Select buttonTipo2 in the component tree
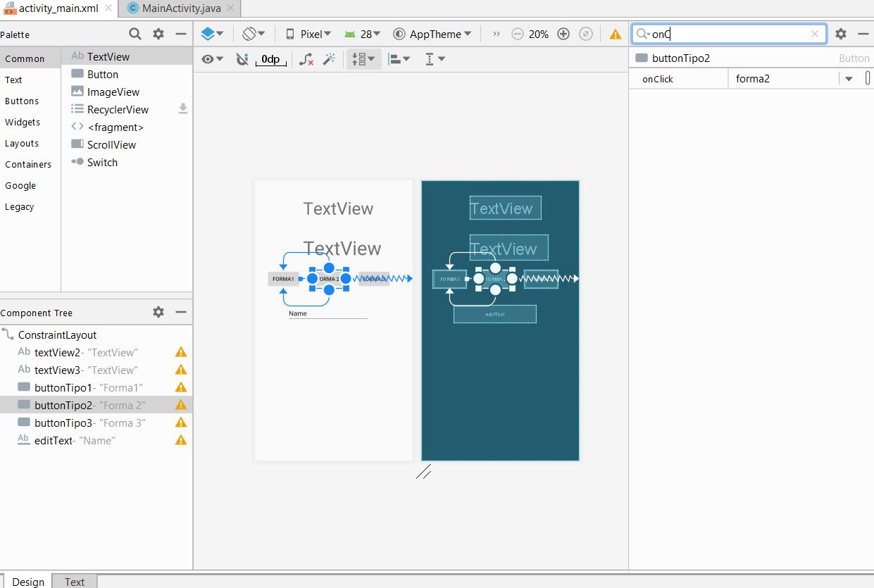This screenshot has width=874, height=588. pos(96,405)
